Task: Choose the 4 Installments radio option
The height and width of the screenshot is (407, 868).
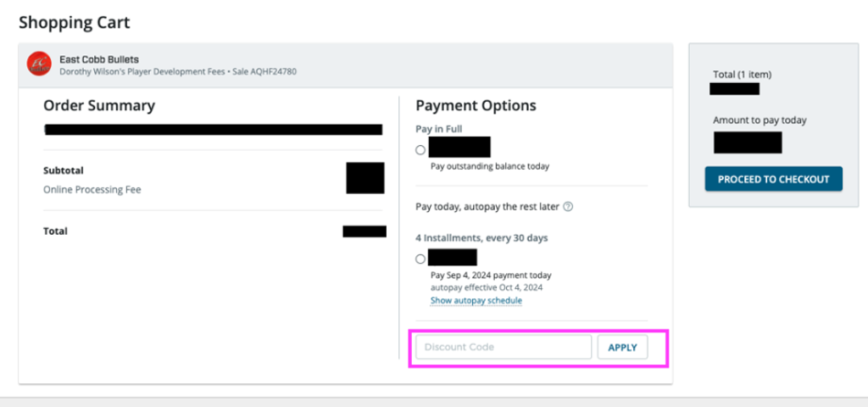Action: coord(420,259)
